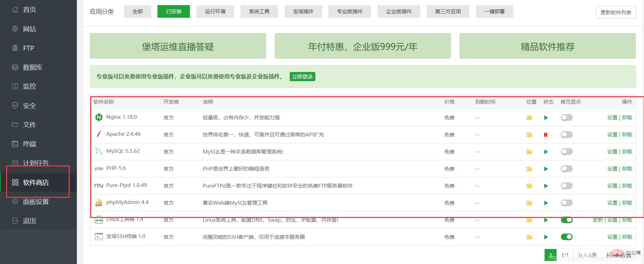Screen dimensions: 644x264
Task: Click the 宝塔SSH终端 terminal icon
Action: [99, 237]
